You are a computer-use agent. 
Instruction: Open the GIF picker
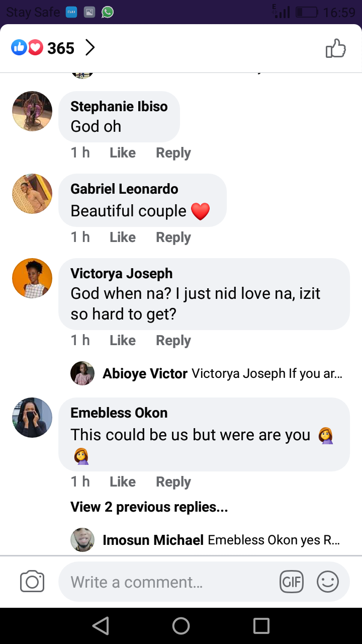coord(292,582)
